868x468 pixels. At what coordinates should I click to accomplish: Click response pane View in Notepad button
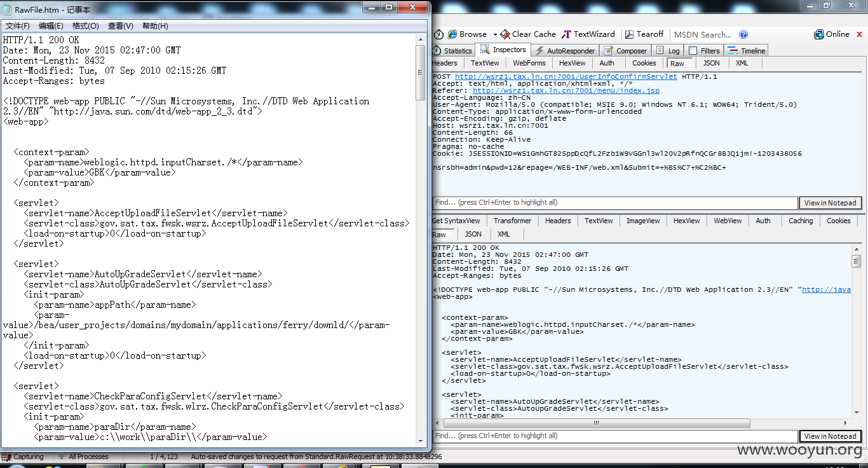coord(830,436)
